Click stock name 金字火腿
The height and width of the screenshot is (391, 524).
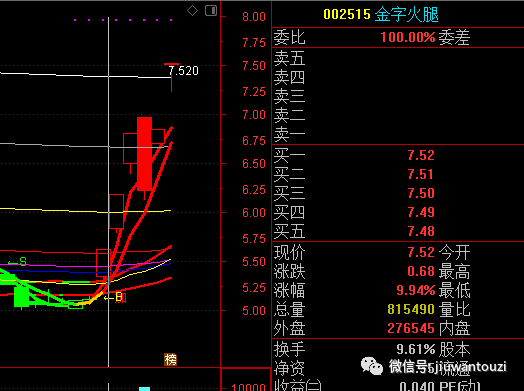(x=406, y=15)
